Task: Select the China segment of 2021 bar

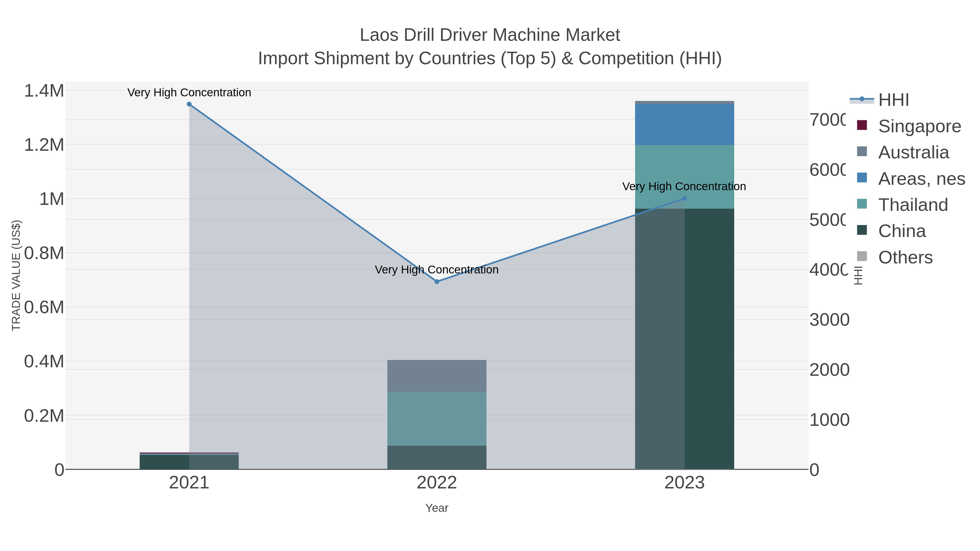Action: pyautogui.click(x=189, y=462)
